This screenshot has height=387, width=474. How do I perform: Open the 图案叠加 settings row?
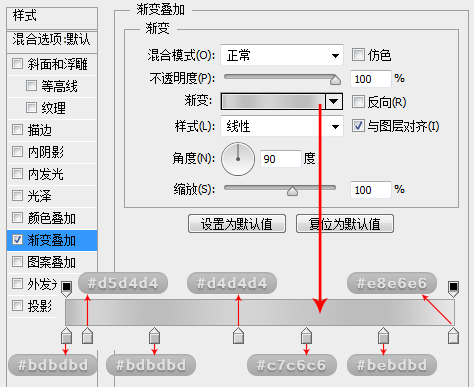[52, 262]
